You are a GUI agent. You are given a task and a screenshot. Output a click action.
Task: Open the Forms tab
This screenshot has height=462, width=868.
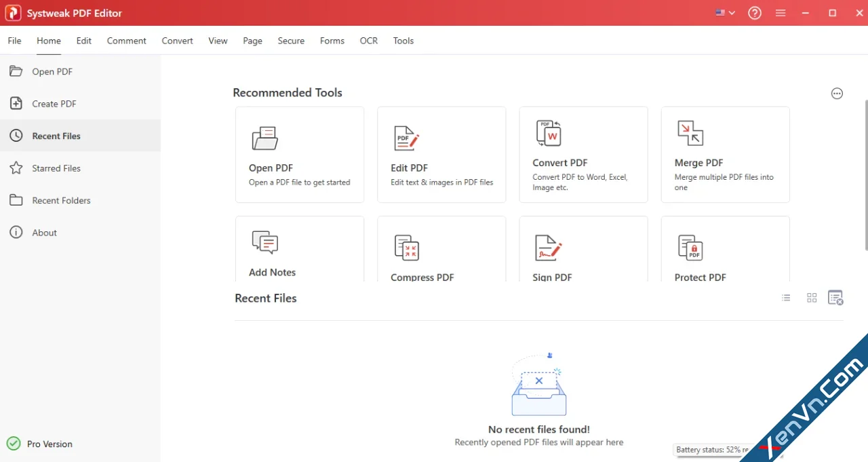pyautogui.click(x=332, y=41)
